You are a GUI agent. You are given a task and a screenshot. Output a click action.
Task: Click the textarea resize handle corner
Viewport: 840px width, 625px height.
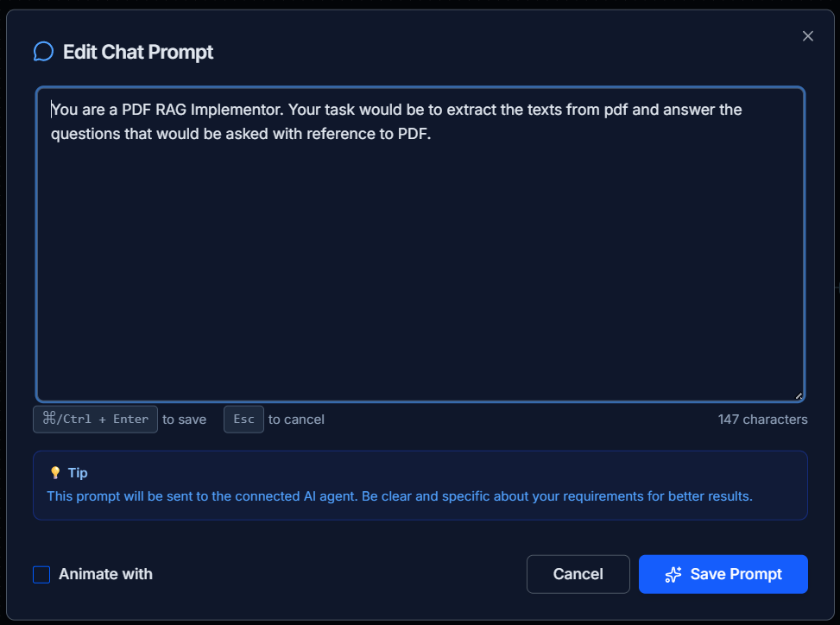[799, 396]
